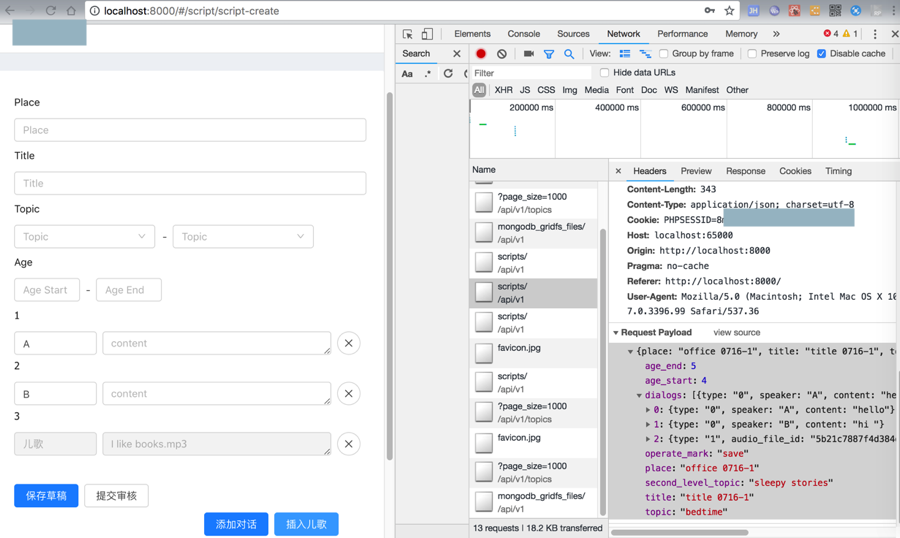Uncheck Disable cache checkbox
This screenshot has width=900, height=538.
tap(821, 53)
